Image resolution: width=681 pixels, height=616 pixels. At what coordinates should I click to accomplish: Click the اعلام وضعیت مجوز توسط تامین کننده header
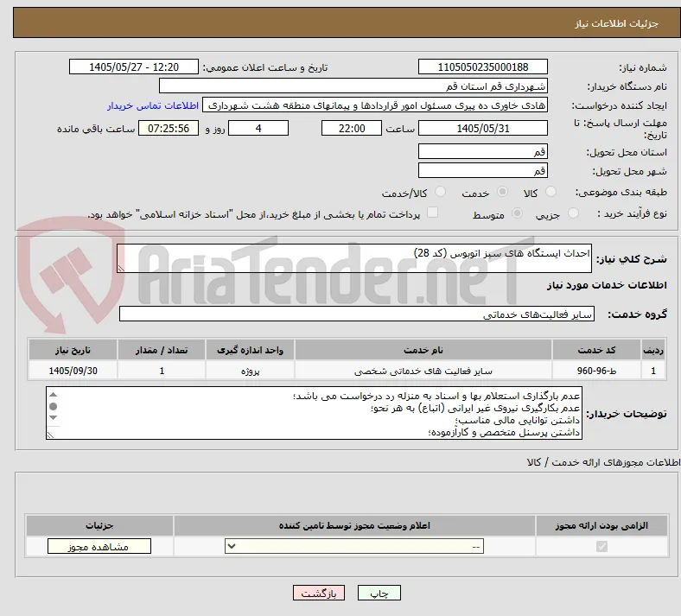[354, 525]
